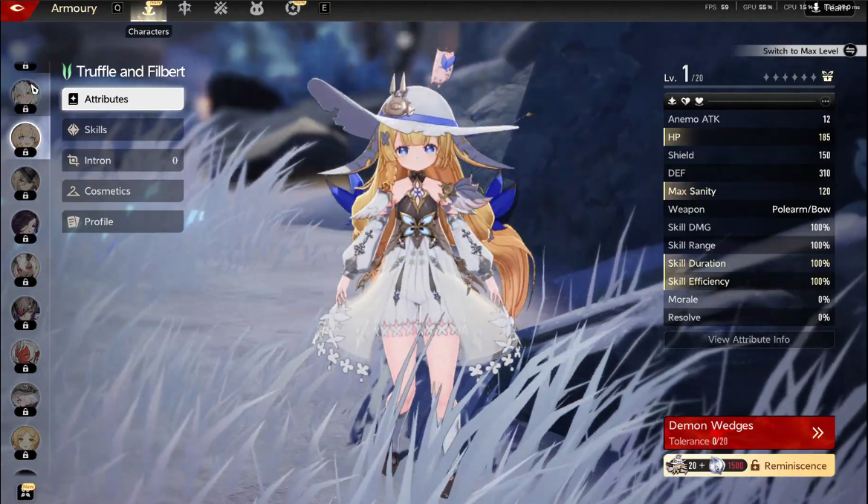Toggle Switch to Max Level
This screenshot has height=504, width=868.
[x=850, y=51]
